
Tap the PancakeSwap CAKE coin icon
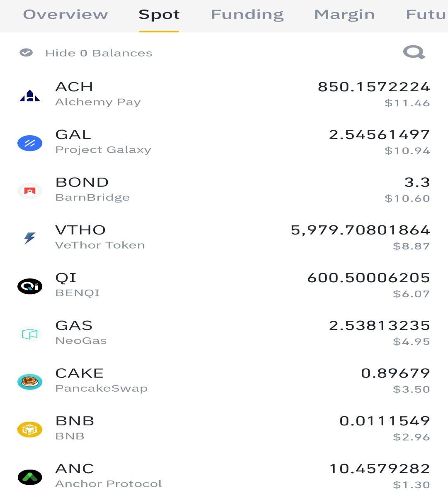click(x=30, y=382)
